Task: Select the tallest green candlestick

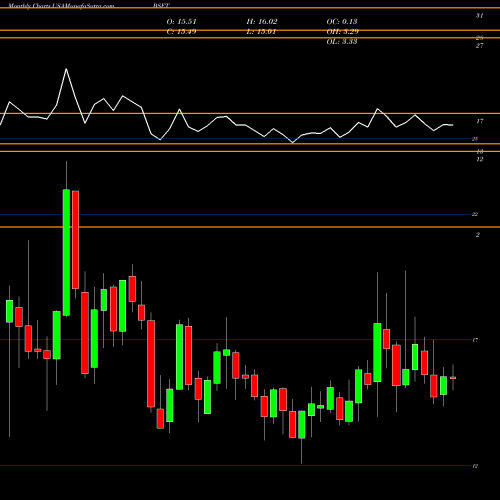Action: click(66, 252)
